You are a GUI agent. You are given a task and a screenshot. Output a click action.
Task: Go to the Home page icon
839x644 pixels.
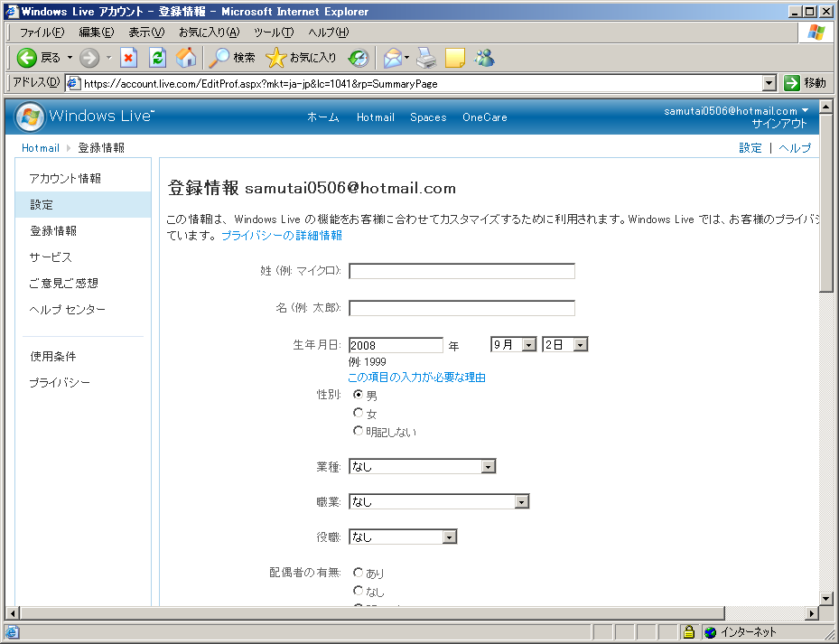pyautogui.click(x=186, y=58)
